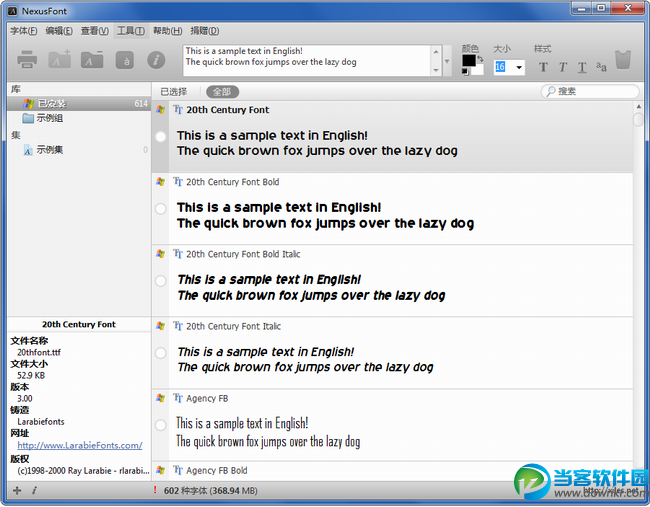This screenshot has height=507, width=650.
Task: Click the italic i icon in status bar
Action: (34, 490)
